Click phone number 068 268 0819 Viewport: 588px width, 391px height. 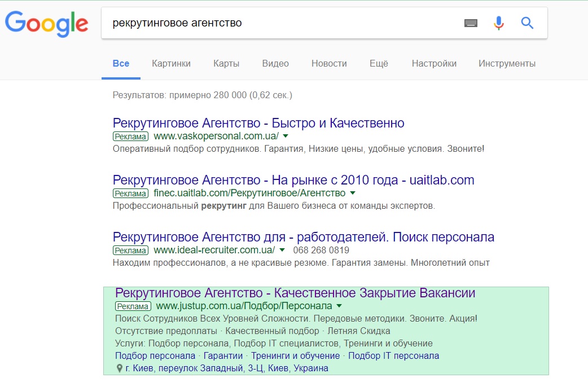coord(321,250)
